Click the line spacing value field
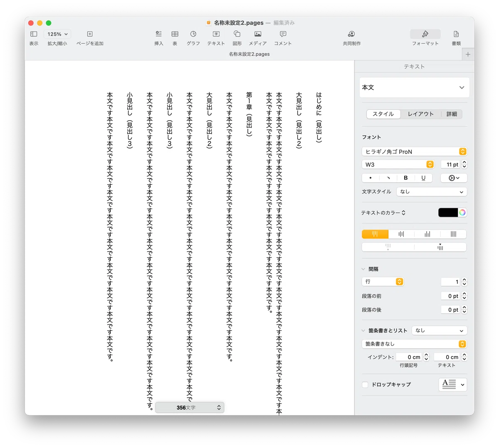Viewport: 499px width, 448px height. pos(451,282)
